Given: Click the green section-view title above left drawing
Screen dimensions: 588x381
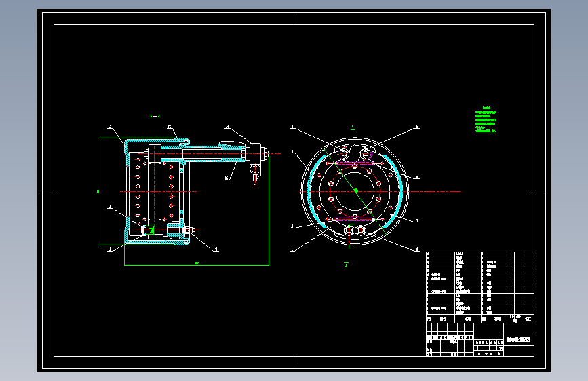Looking at the screenshot, I should 155,116.
